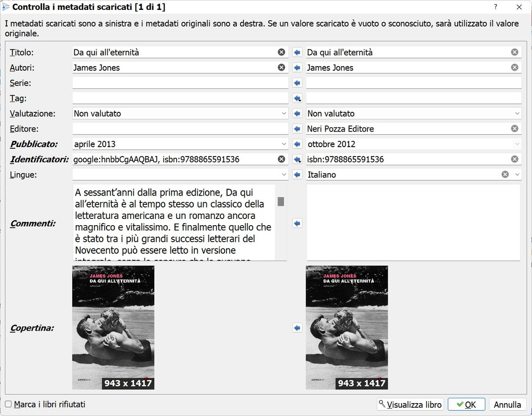Image resolution: width=532 pixels, height=416 pixels.
Task: Click the arrow button on the Identificatori row
Action: point(297,159)
